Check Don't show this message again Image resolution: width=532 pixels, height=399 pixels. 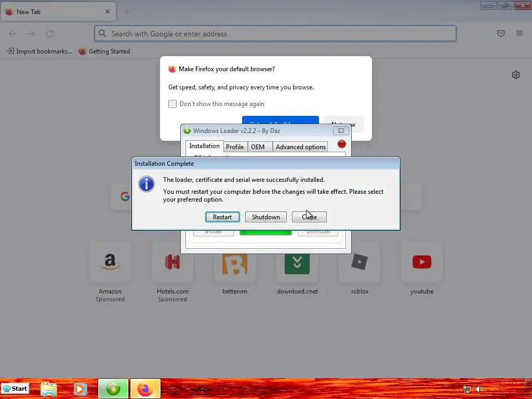172,104
